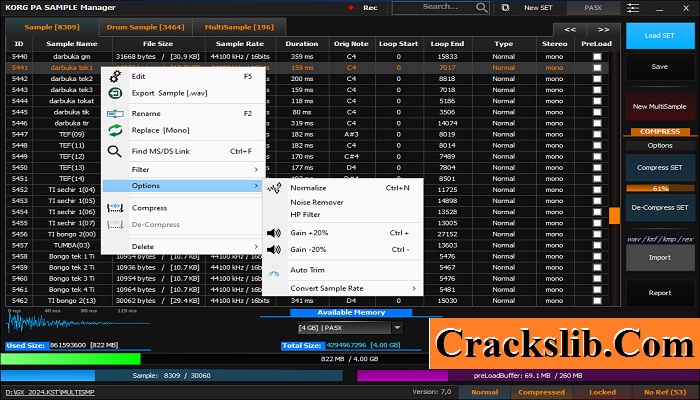
Task: Toggle PreLoad checkbox for row 5450
Action: coord(597,167)
